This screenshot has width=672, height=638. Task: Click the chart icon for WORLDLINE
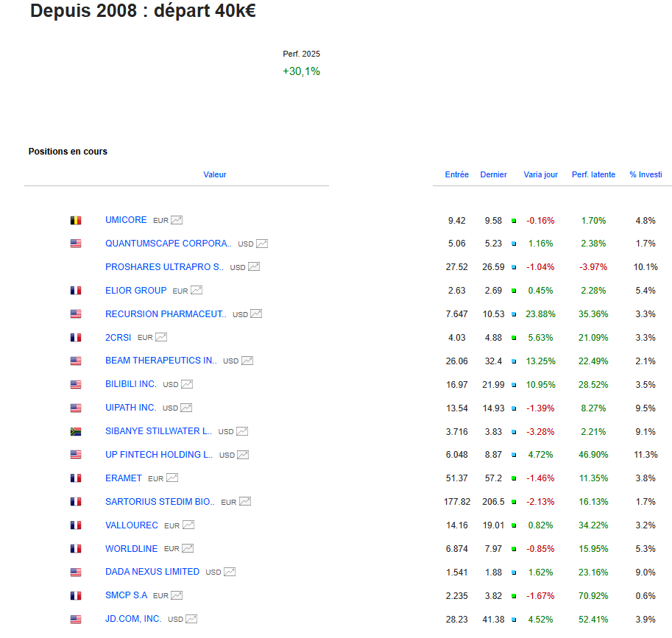188,549
